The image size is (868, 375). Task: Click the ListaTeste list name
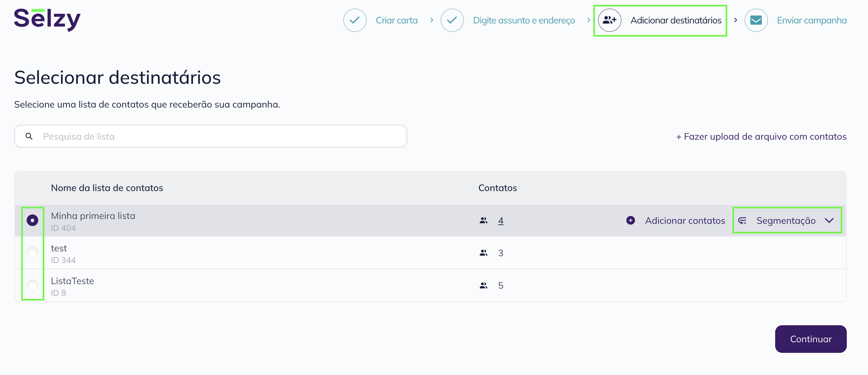coord(73,281)
